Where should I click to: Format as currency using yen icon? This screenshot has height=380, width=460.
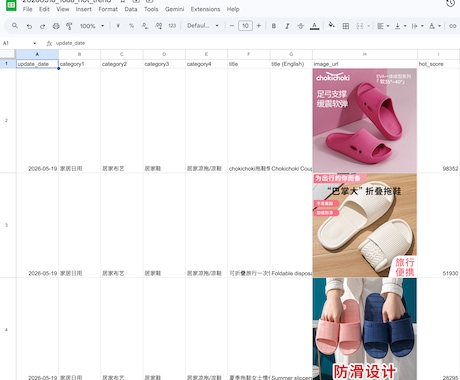[x=118, y=26]
